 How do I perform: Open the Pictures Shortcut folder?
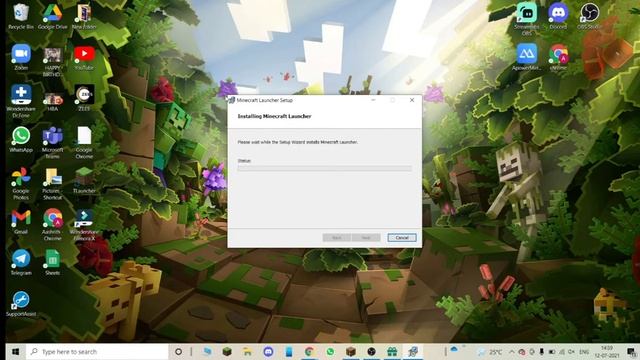click(52, 183)
